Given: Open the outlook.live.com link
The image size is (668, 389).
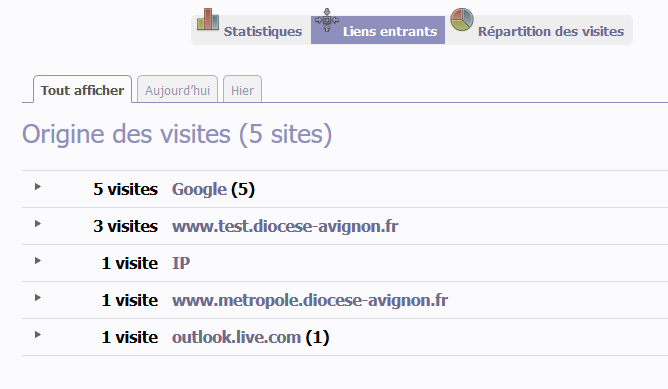Looking at the screenshot, I should pyautogui.click(x=236, y=337).
